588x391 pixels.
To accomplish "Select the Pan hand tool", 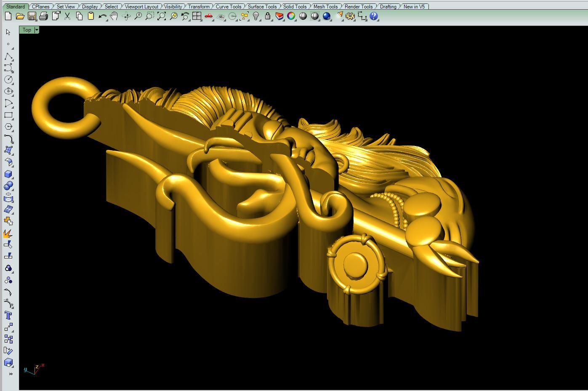I will point(114,16).
